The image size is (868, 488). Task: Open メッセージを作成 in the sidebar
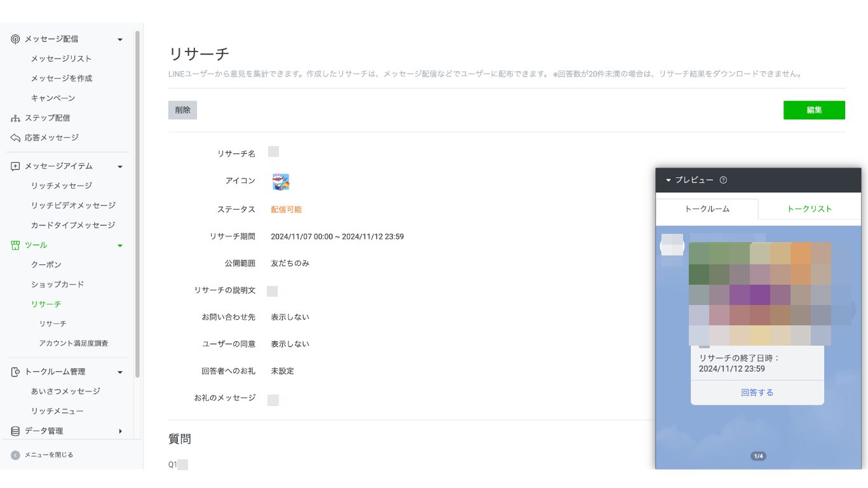(62, 79)
